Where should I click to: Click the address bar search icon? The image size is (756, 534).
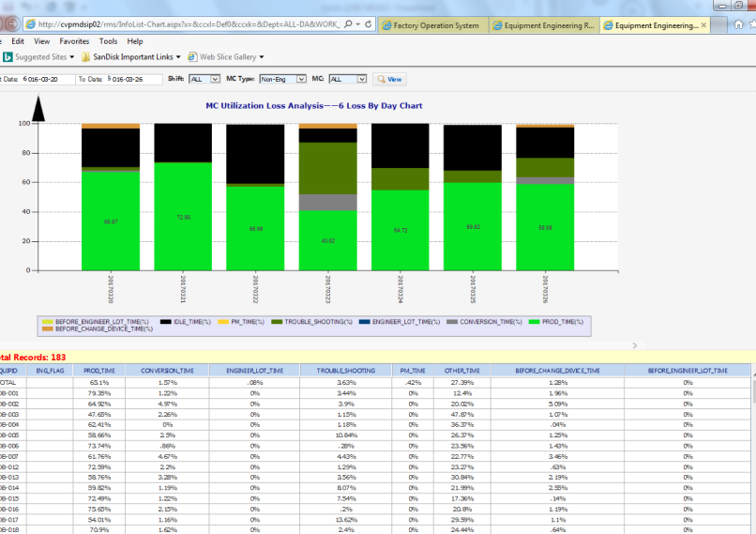(350, 23)
